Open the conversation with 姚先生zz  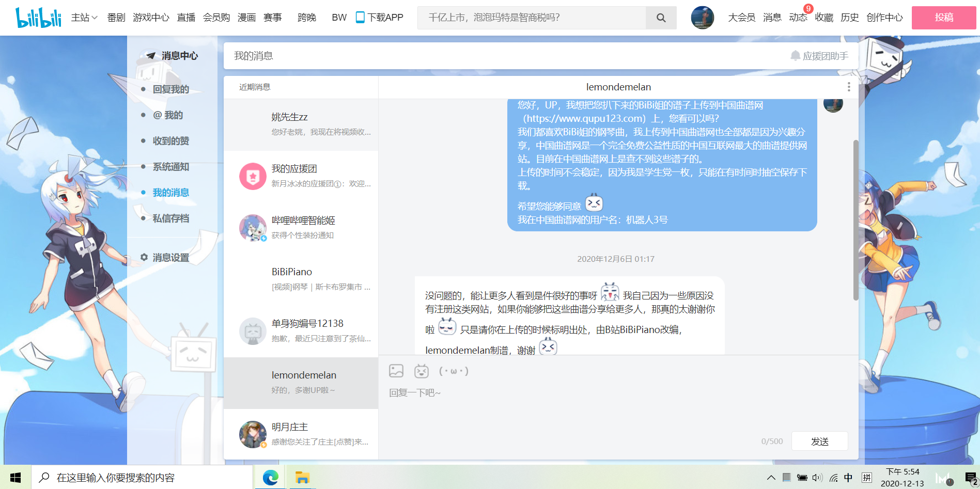[301, 125]
